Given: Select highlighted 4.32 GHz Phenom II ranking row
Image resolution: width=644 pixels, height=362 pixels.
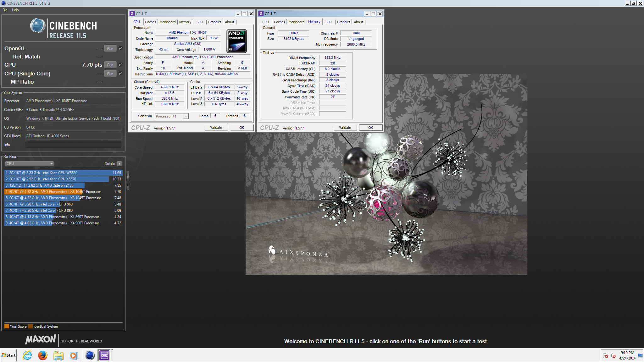Looking at the screenshot, I should [x=63, y=192].
